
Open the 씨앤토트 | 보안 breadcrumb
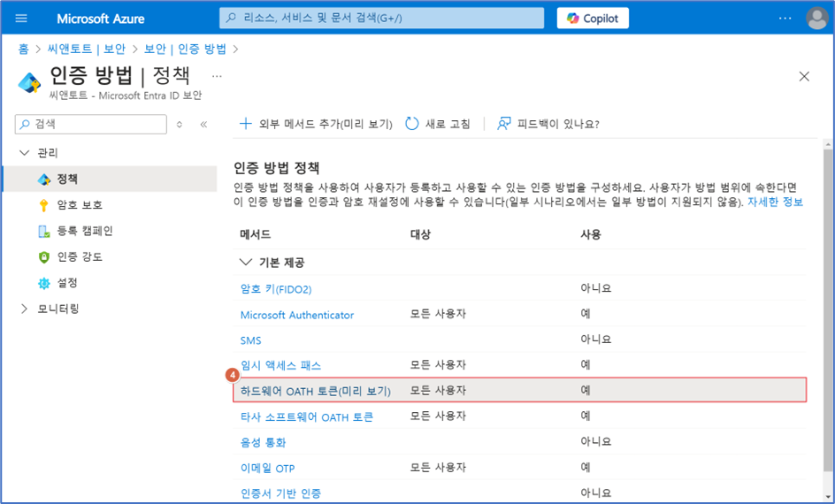click(87, 49)
